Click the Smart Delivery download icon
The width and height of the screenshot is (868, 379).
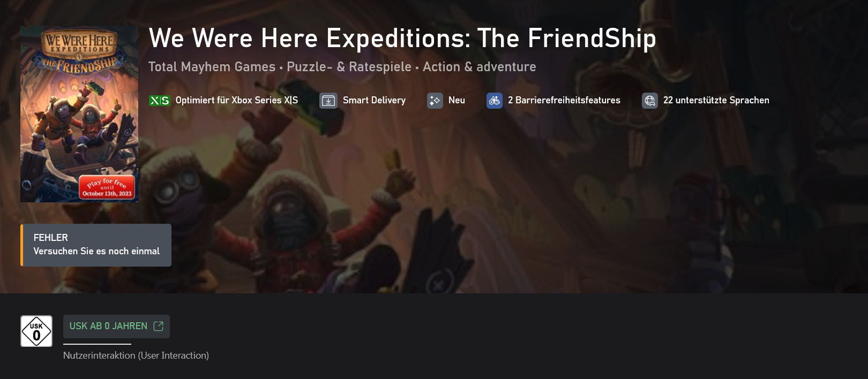tap(328, 101)
